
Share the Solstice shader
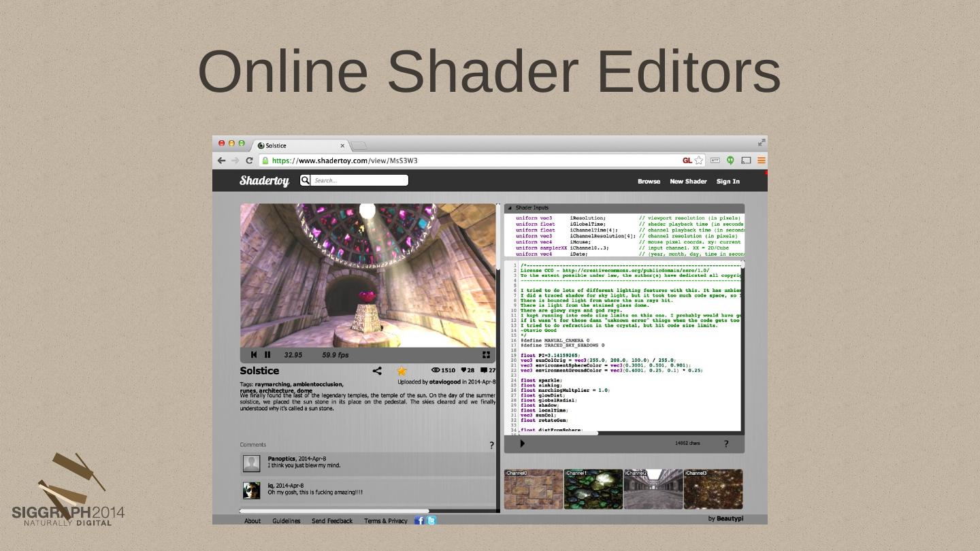click(x=377, y=371)
